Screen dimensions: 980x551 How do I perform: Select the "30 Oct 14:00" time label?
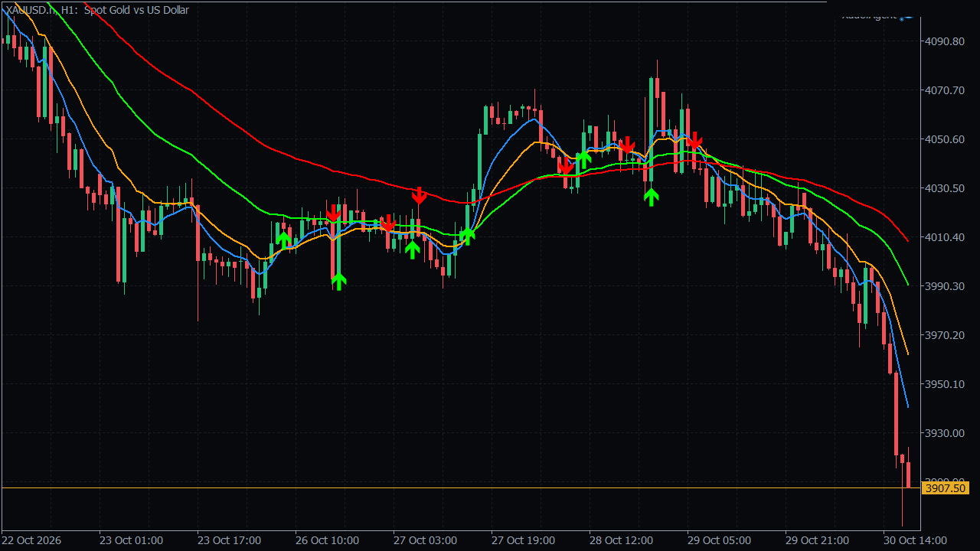click(916, 540)
